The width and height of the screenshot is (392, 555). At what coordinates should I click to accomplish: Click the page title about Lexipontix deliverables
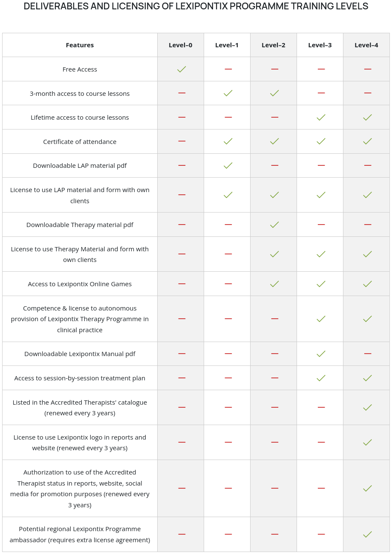(x=196, y=6)
